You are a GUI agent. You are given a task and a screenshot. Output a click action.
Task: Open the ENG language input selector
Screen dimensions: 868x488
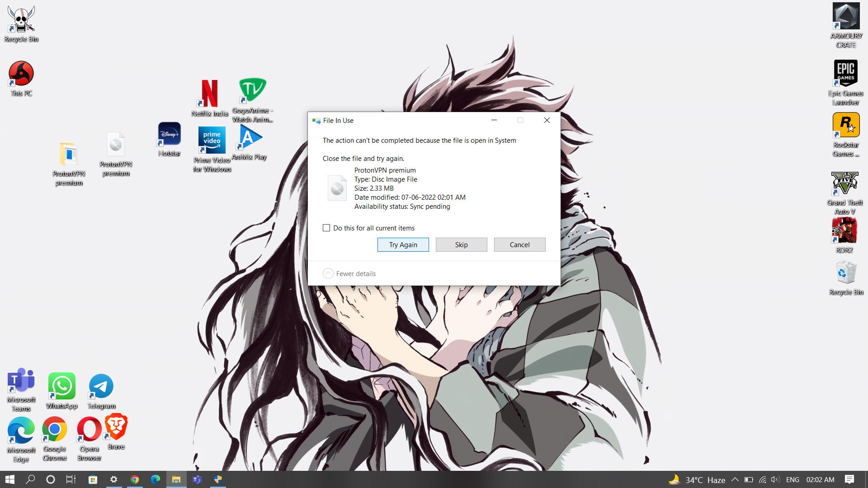pyautogui.click(x=793, y=479)
